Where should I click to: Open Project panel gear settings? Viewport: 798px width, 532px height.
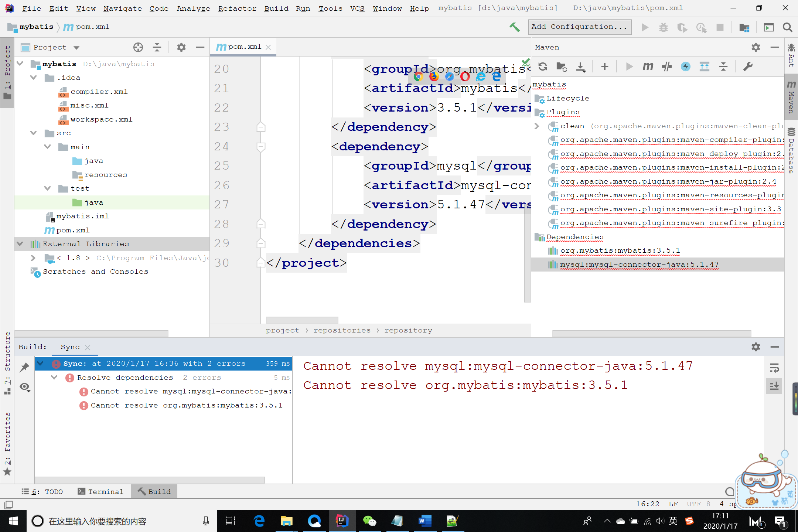coord(181,47)
